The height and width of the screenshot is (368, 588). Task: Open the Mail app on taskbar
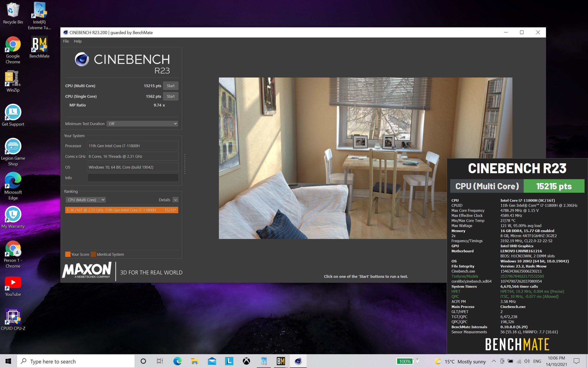[x=212, y=361]
